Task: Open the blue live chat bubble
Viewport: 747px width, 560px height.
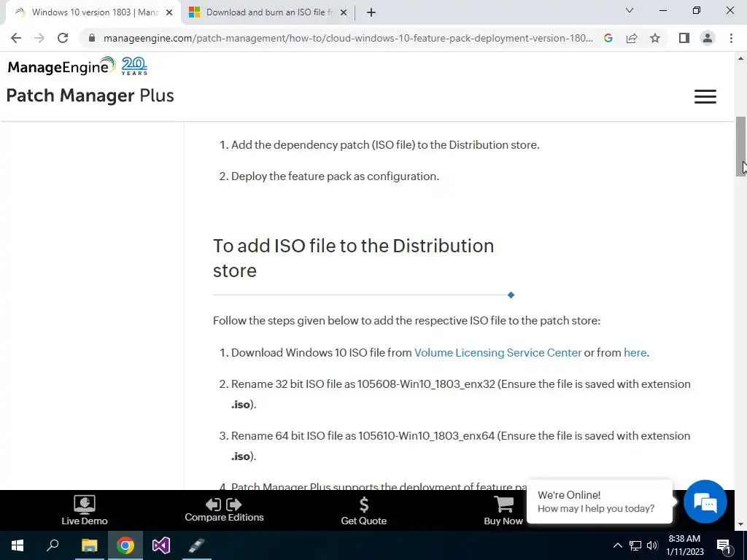Action: pos(705,502)
